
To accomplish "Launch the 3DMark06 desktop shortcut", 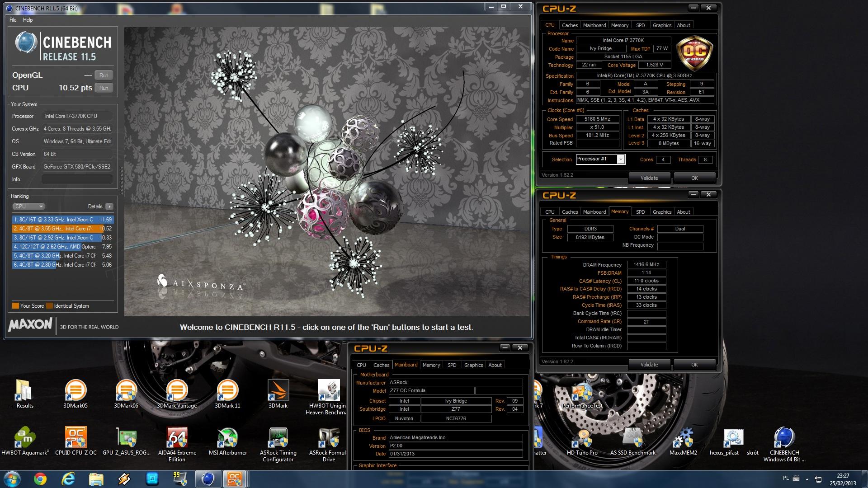I will tap(126, 394).
